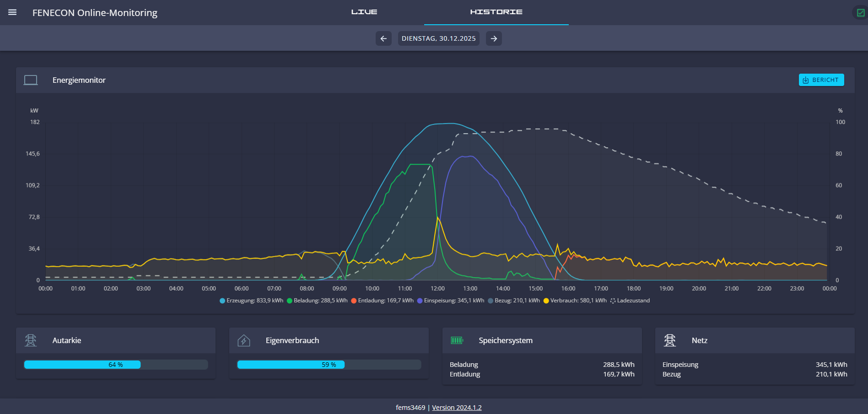The height and width of the screenshot is (414, 868).
Task: Switch to the Live tab
Action: click(x=364, y=12)
